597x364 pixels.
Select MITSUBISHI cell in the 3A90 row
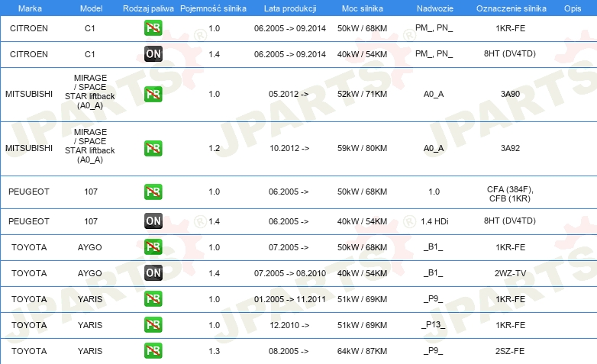coord(29,94)
